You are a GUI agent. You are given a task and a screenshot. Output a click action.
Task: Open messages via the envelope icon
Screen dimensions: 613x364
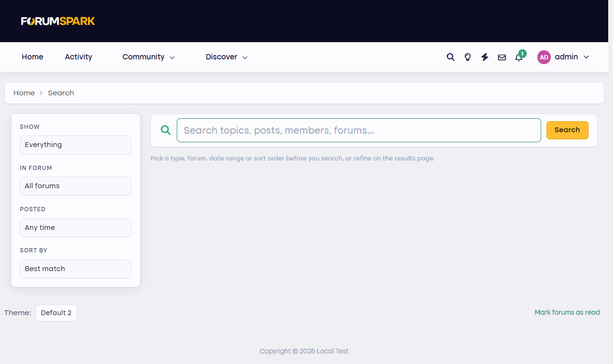coord(502,57)
